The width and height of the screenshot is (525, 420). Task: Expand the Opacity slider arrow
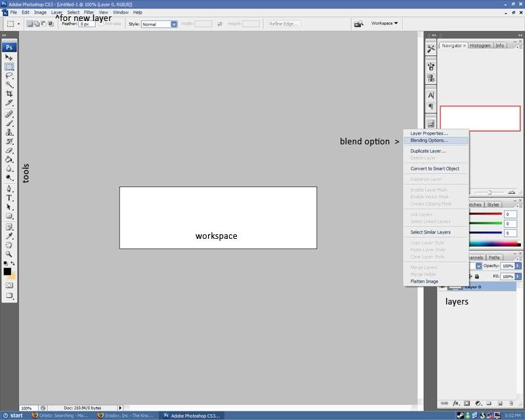518,266
